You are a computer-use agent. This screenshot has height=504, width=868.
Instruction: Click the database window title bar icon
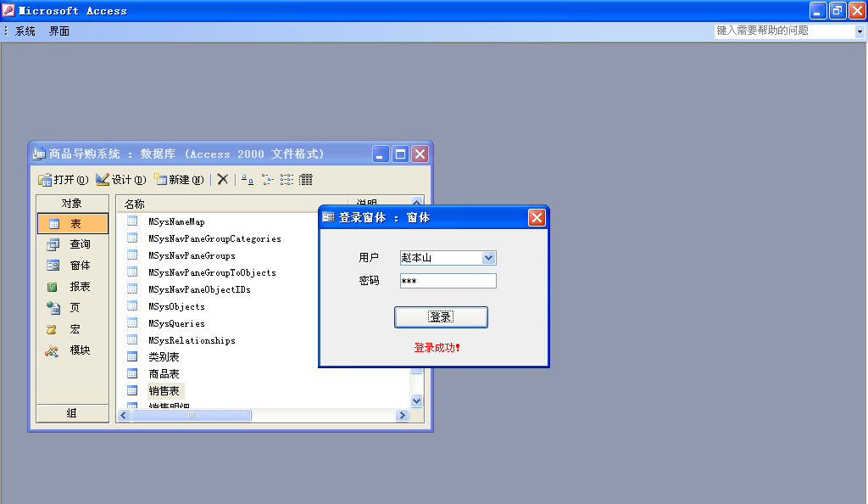[39, 154]
